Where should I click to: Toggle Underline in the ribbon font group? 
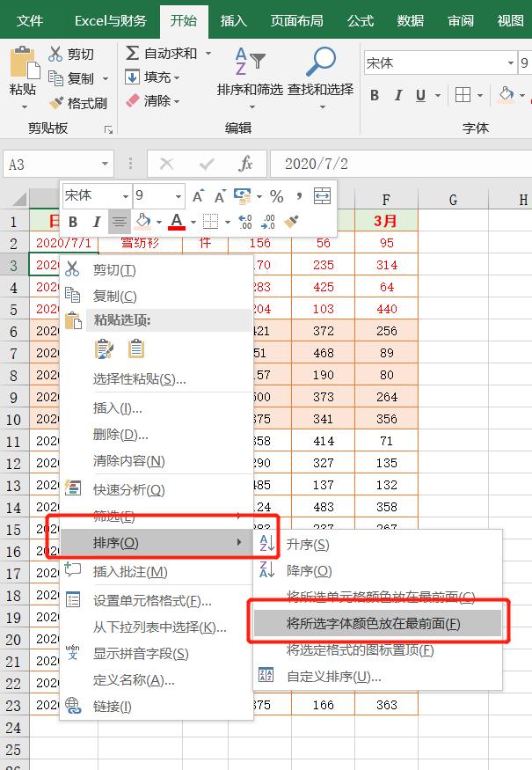[420, 95]
